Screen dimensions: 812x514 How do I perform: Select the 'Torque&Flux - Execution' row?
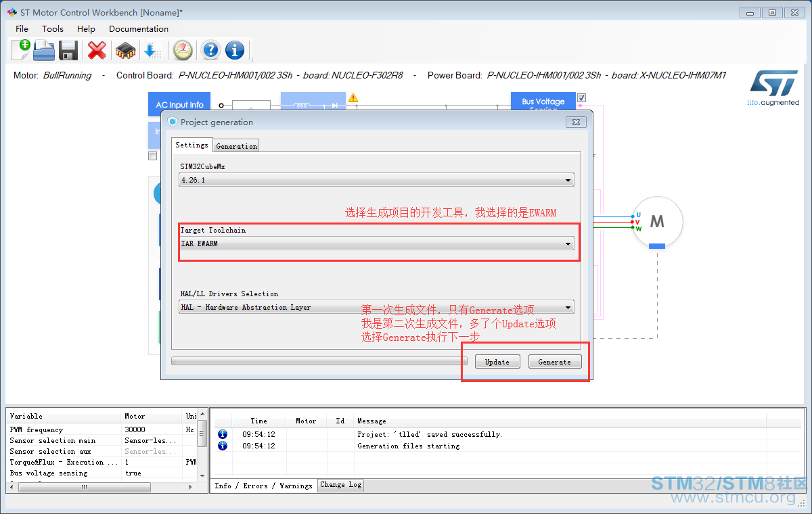tap(101, 462)
